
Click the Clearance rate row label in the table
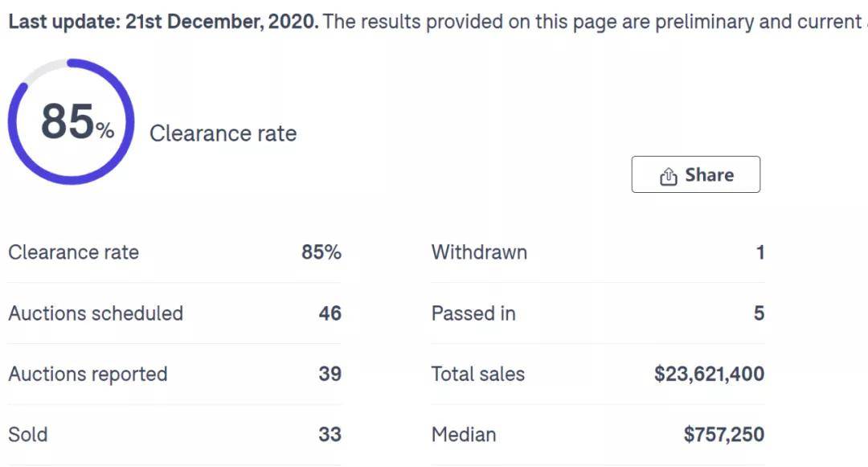click(73, 252)
